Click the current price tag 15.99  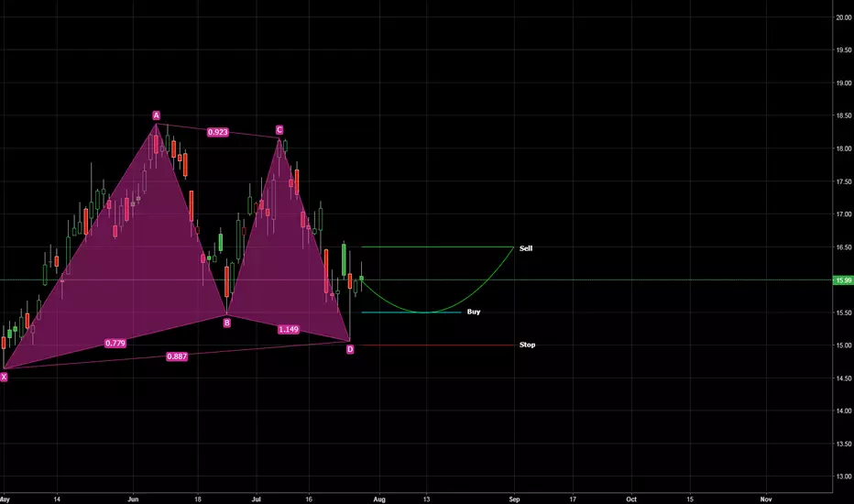(x=843, y=280)
